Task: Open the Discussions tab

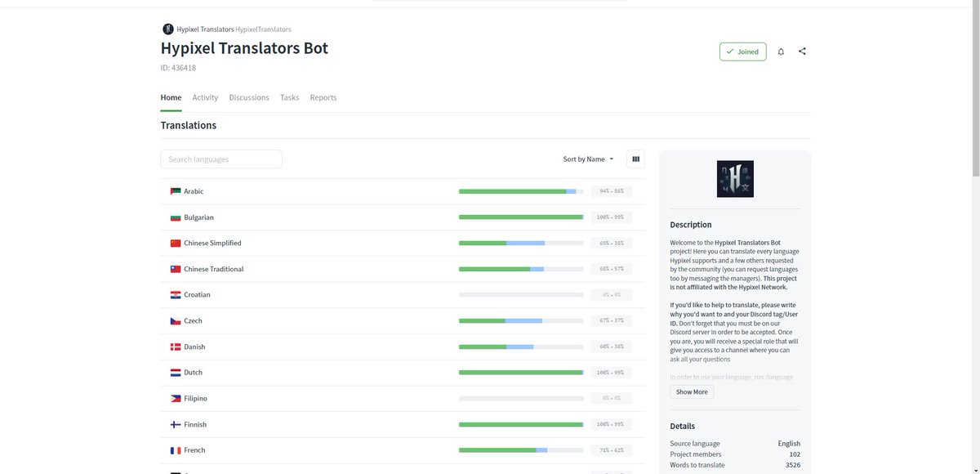Action: coord(249,97)
